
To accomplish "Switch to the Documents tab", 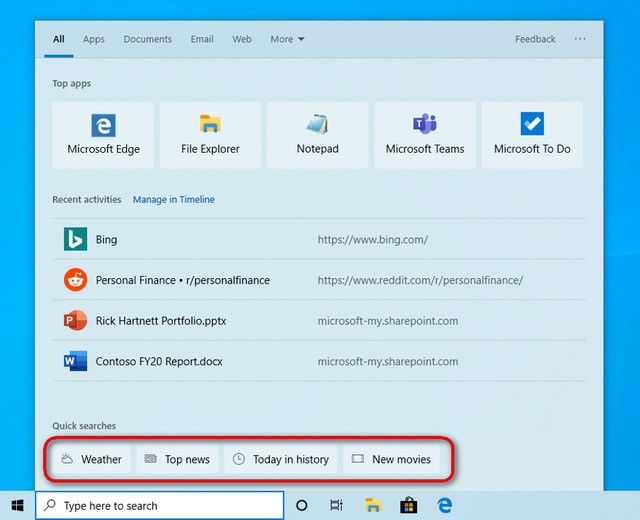I will click(148, 39).
